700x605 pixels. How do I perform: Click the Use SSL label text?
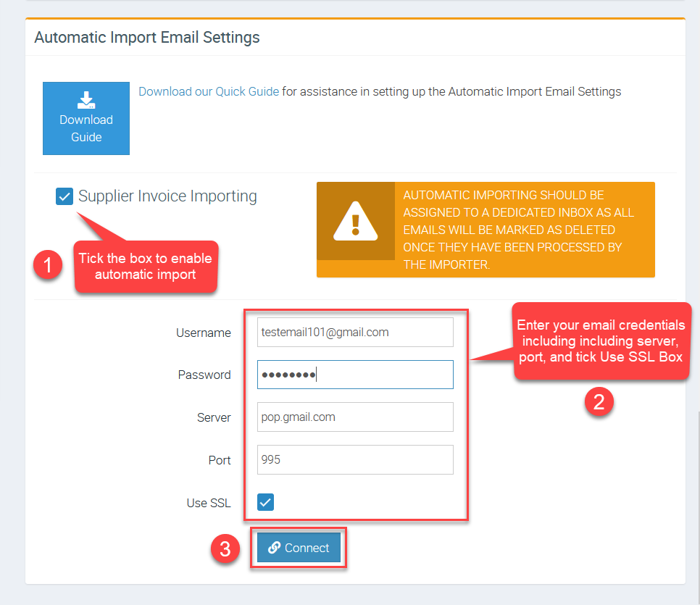[209, 503]
